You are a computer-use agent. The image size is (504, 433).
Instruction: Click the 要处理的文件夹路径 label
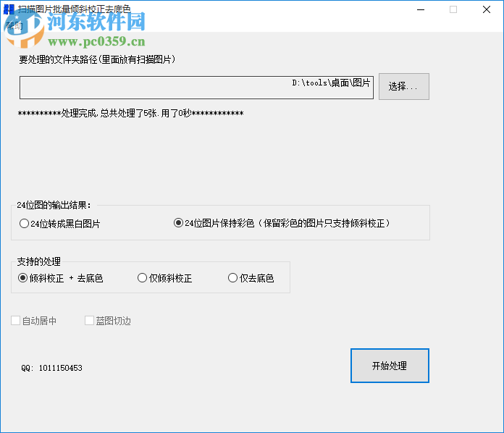click(x=97, y=59)
